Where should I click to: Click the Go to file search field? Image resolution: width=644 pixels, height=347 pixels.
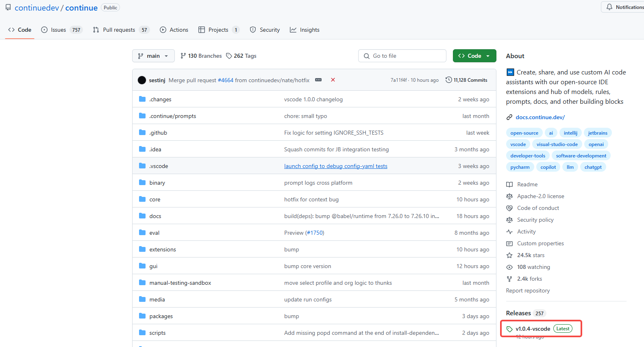pyautogui.click(x=402, y=56)
